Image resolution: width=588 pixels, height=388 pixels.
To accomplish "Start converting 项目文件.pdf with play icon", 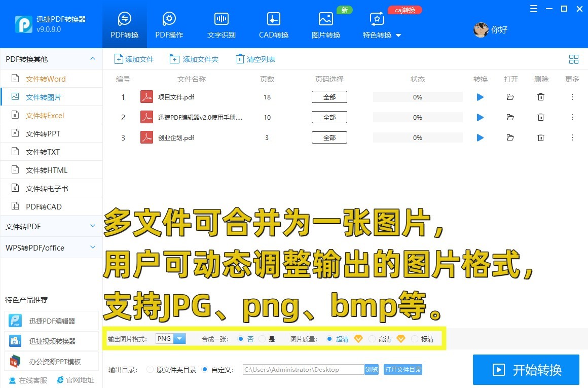I will coord(480,97).
